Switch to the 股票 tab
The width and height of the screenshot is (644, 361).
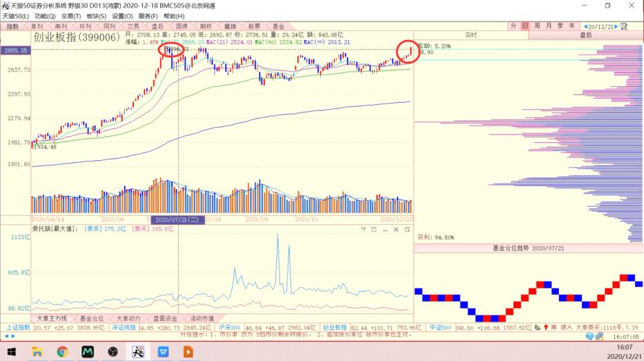point(254,26)
